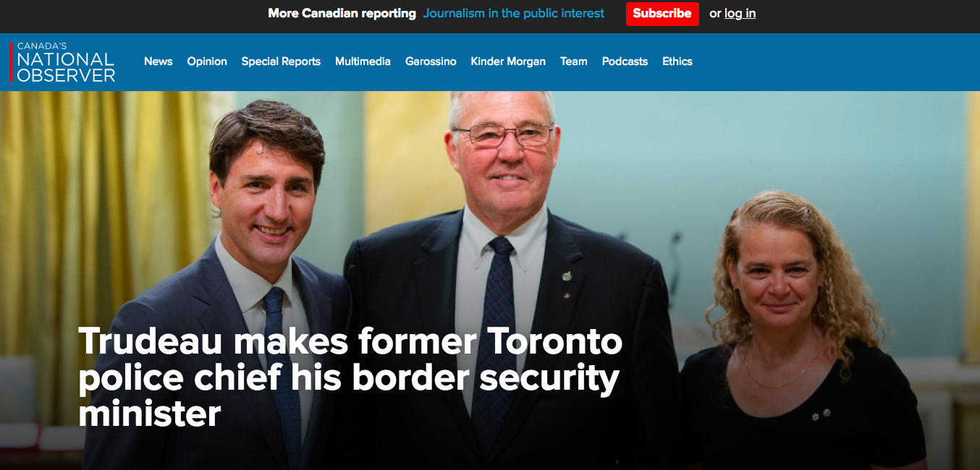
Task: Click the smiling dark-haired man on the left
Action: click(232, 289)
